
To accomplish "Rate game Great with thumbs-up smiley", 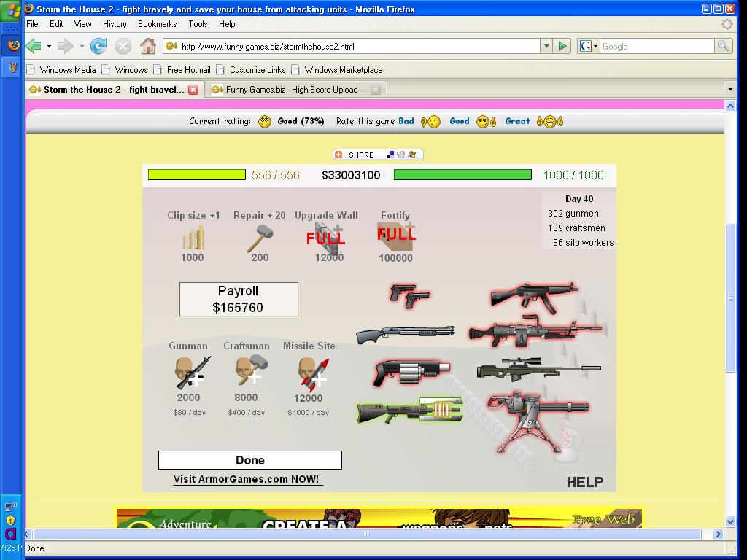I will 550,122.
